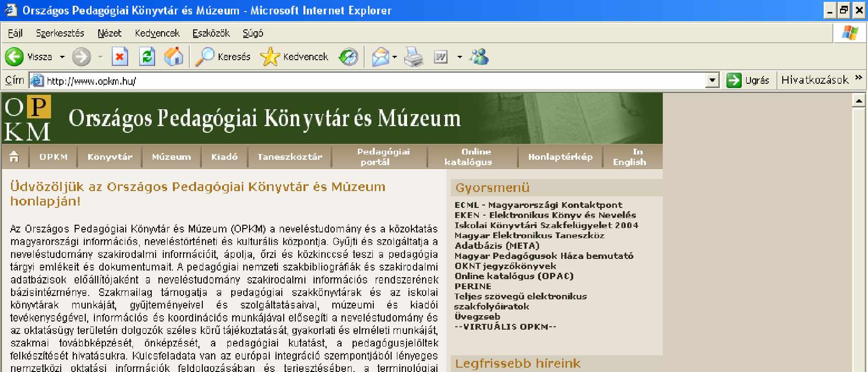Click the scrollbar up arrow
The width and height of the screenshot is (868, 372).
coord(859,100)
